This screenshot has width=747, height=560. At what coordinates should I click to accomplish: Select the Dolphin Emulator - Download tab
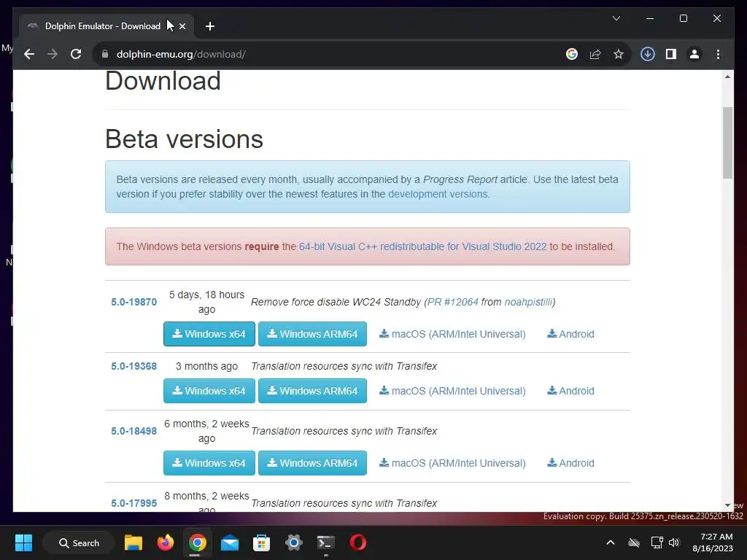point(102,26)
